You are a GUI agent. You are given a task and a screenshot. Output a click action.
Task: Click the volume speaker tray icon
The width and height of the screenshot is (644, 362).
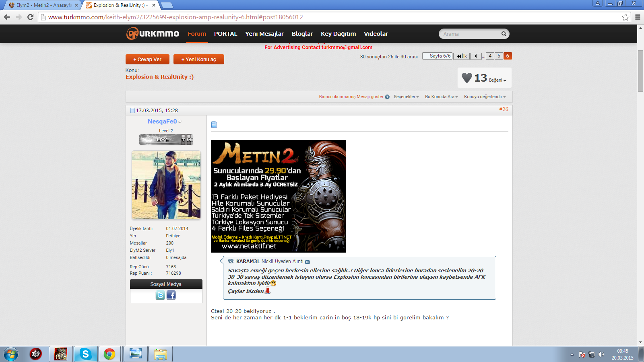[x=601, y=354]
